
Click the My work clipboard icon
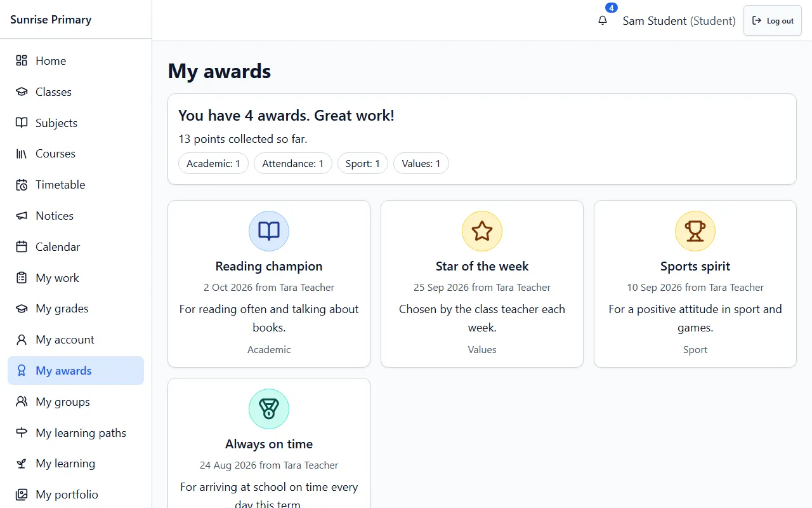tap(22, 278)
